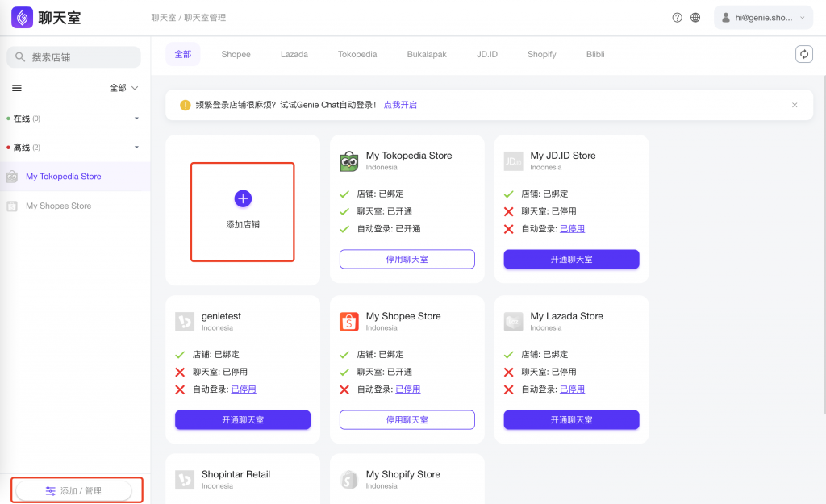Open the hi@genie.sho... account dropdown

(763, 18)
